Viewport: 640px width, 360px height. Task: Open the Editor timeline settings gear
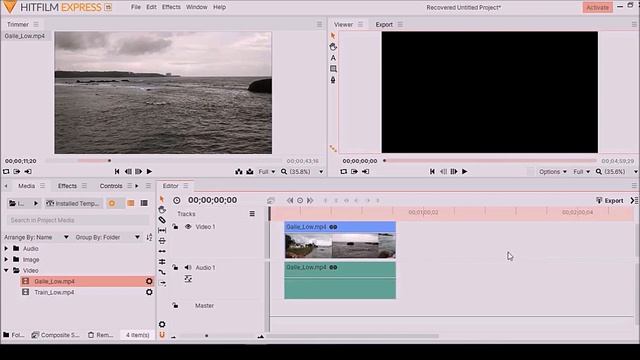pyautogui.click(x=162, y=324)
